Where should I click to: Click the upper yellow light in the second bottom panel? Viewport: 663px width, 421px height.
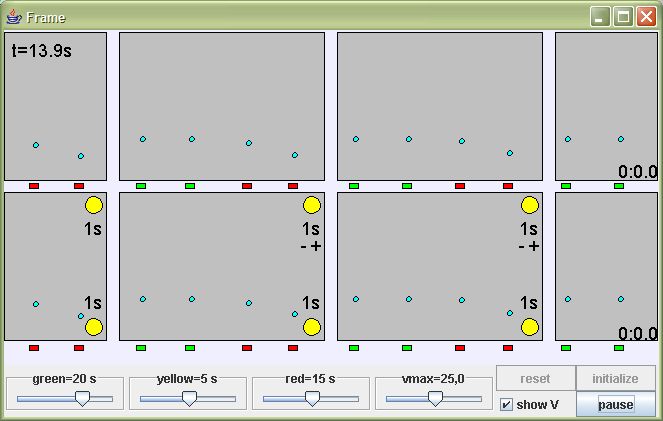312,205
